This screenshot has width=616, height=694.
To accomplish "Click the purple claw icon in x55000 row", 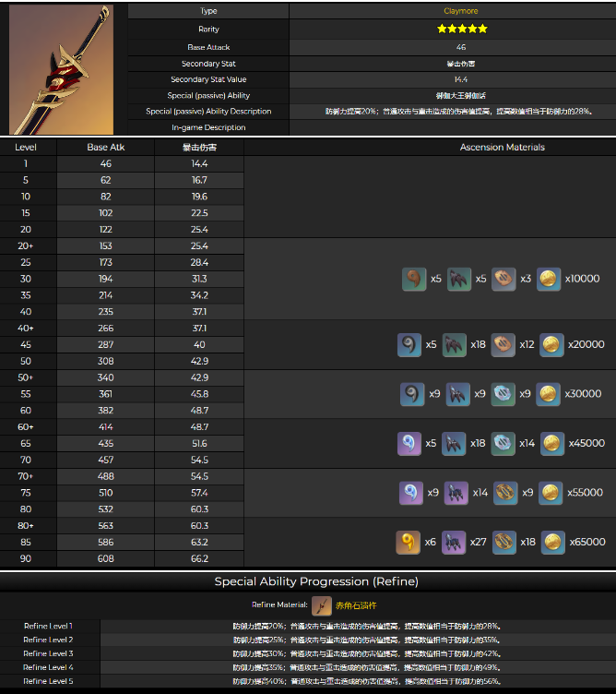I will 456,493.
